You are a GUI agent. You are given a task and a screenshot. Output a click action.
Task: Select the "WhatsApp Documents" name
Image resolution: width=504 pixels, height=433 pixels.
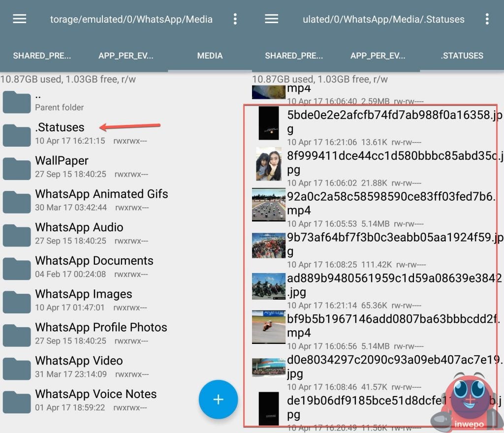94,260
